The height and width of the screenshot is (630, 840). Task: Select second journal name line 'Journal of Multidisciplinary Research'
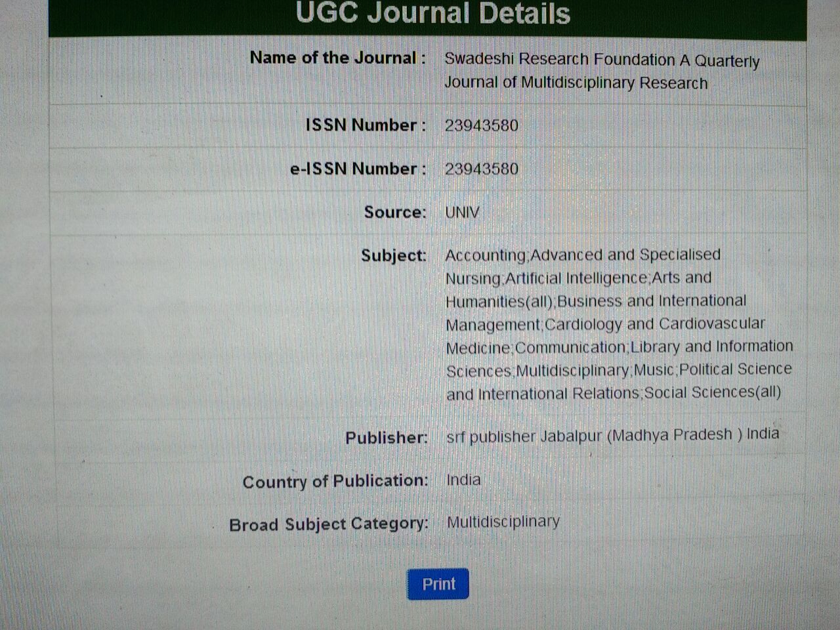pos(576,83)
